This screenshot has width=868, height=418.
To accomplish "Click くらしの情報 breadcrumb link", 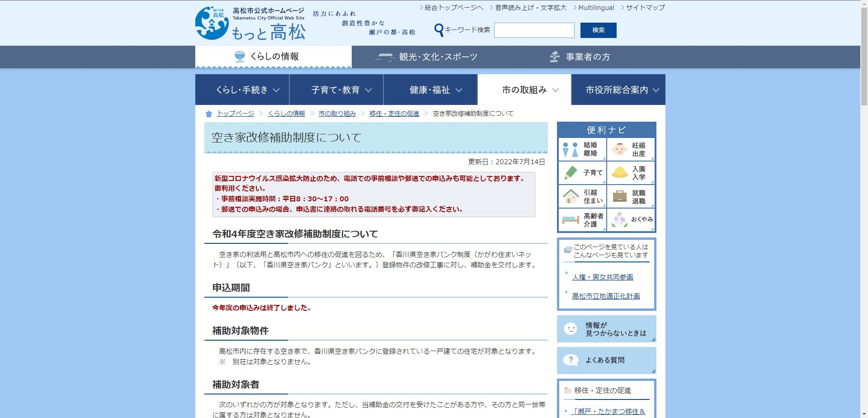I will pyautogui.click(x=286, y=114).
